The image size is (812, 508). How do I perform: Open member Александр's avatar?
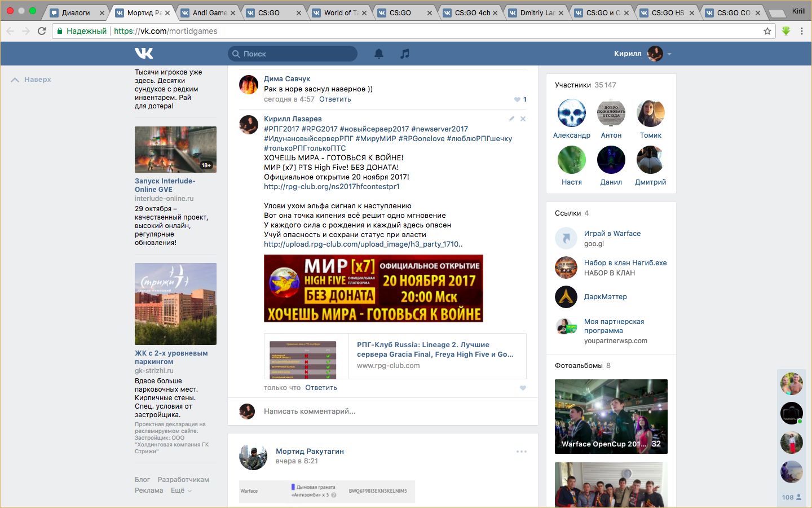[572, 113]
